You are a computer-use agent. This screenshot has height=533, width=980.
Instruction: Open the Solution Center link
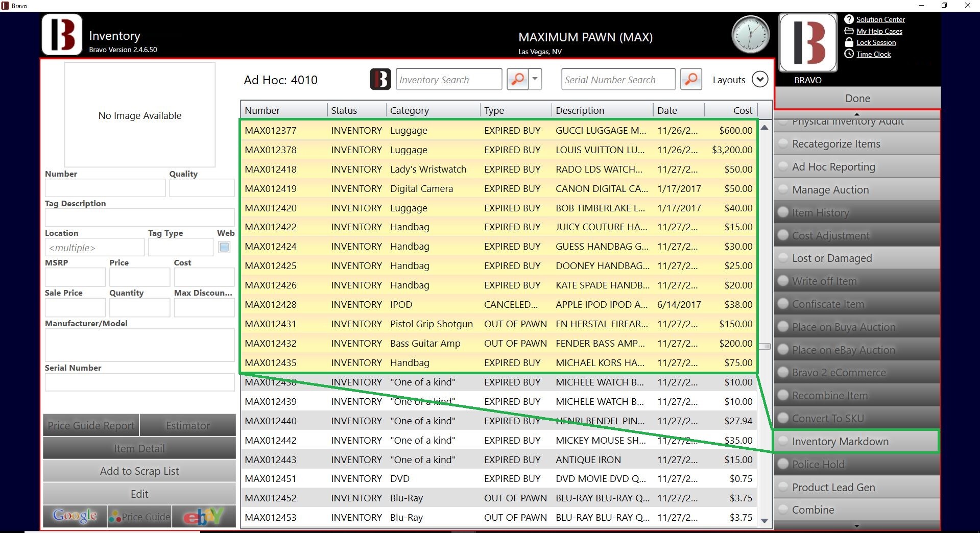[x=880, y=19]
